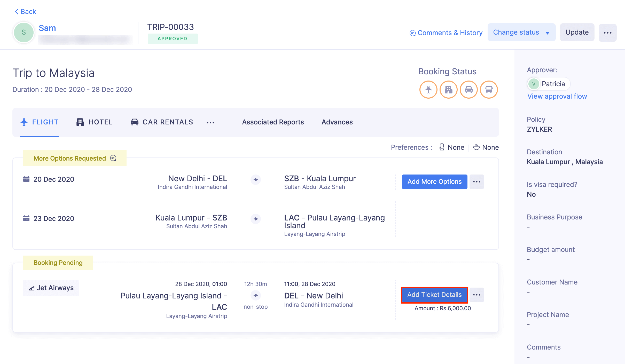The width and height of the screenshot is (625, 364).
Task: Click the seat preference icon next to Preferences
Action: pyautogui.click(x=442, y=147)
